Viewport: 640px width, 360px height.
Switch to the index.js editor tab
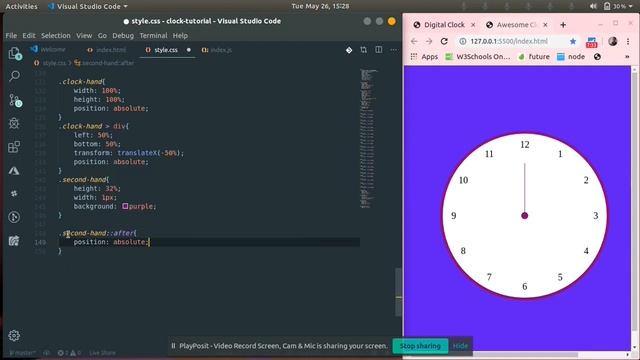[x=217, y=50]
